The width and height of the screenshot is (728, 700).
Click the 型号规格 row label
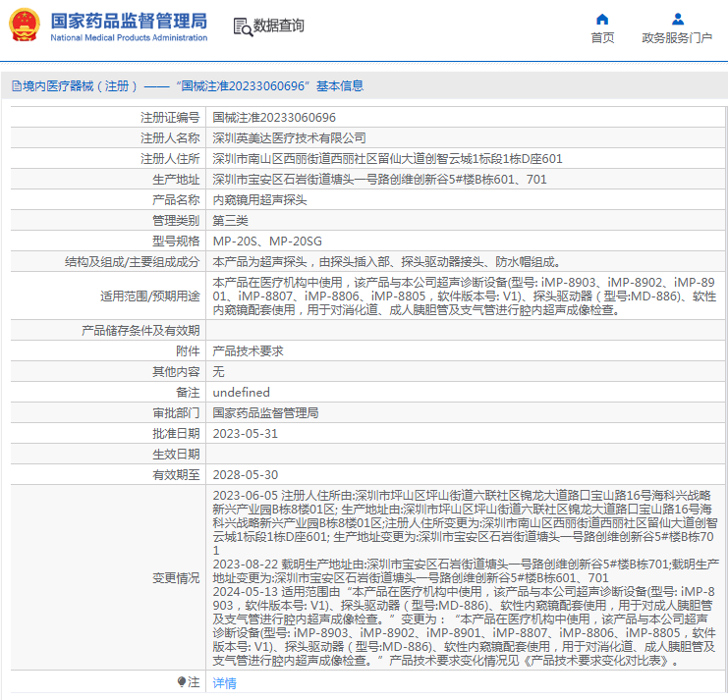tap(176, 242)
